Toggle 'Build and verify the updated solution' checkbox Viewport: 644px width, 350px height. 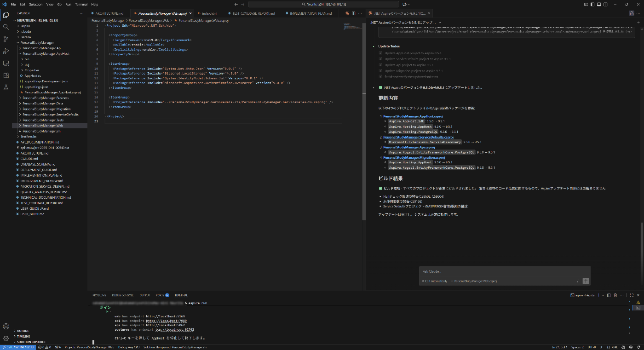[x=380, y=77]
